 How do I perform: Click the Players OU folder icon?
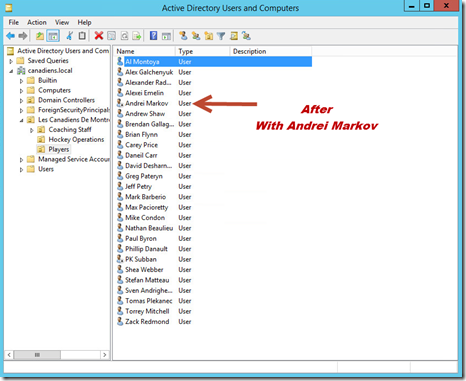[x=41, y=149]
